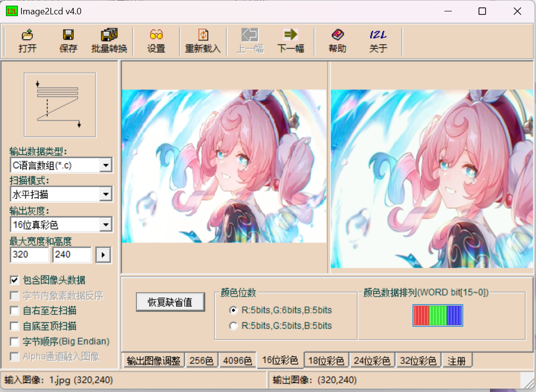Click the 打开 (Open) toolbar icon
This screenshot has width=536, height=392.
[x=27, y=41]
